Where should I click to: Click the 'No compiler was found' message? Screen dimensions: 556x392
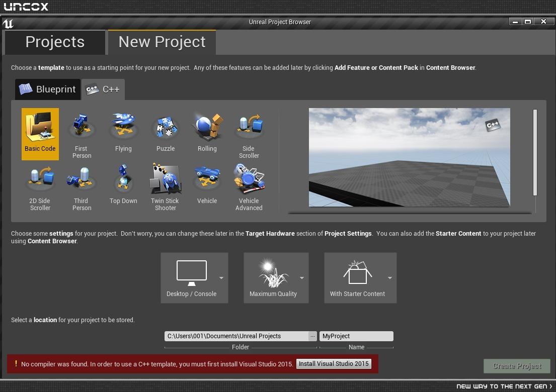[x=157, y=364]
